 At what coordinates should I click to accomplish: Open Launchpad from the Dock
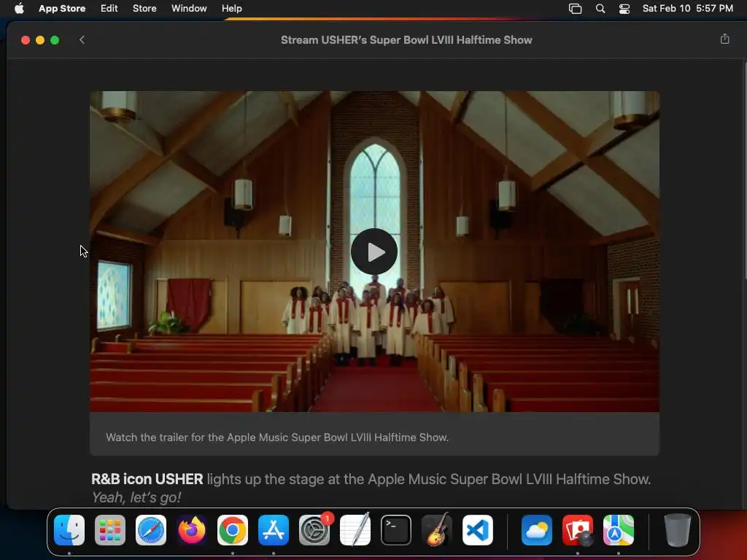110,530
